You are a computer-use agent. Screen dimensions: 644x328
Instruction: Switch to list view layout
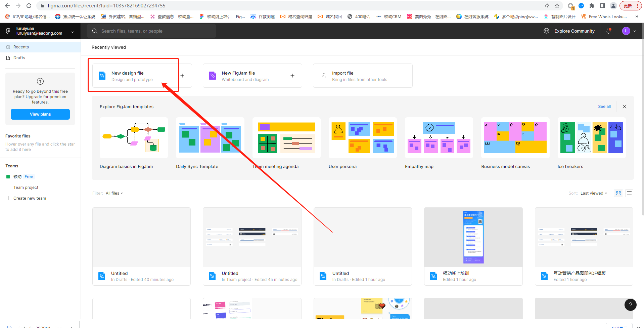[x=629, y=193]
